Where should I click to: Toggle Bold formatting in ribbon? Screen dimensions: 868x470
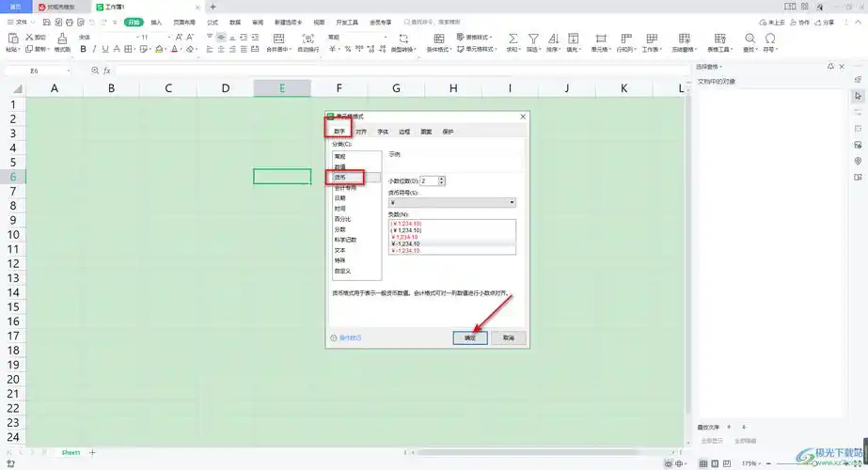(83, 49)
